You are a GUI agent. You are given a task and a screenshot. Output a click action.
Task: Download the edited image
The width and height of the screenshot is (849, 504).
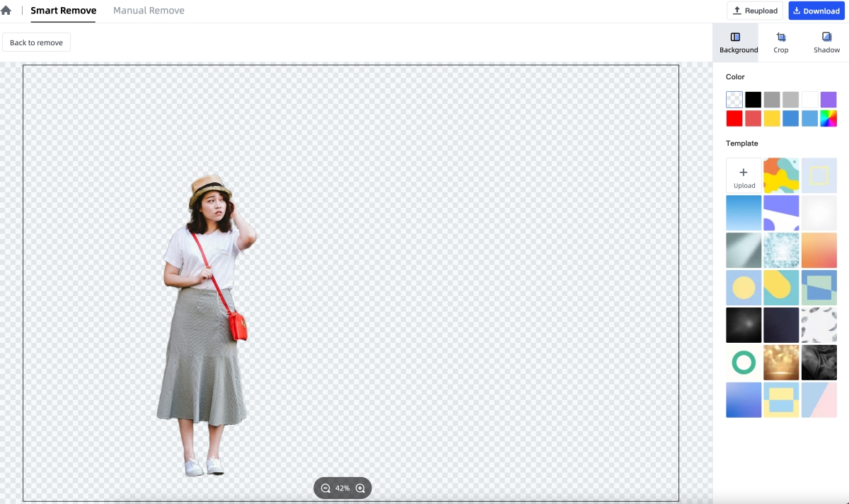(x=816, y=11)
